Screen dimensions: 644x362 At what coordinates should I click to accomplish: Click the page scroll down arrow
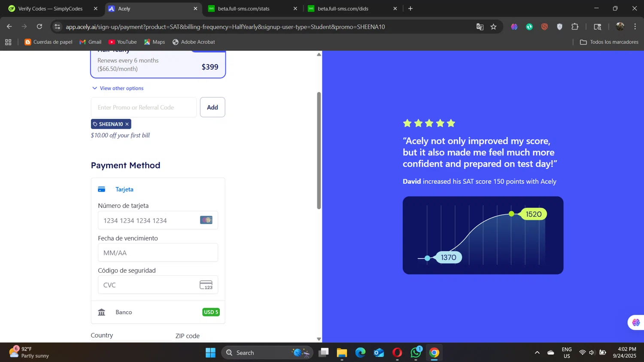[319, 339]
